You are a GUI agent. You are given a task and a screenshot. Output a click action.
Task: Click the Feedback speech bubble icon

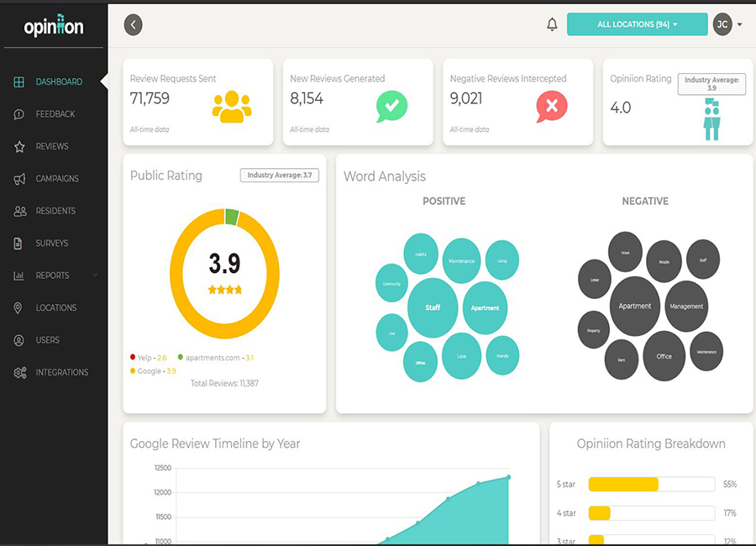click(19, 114)
